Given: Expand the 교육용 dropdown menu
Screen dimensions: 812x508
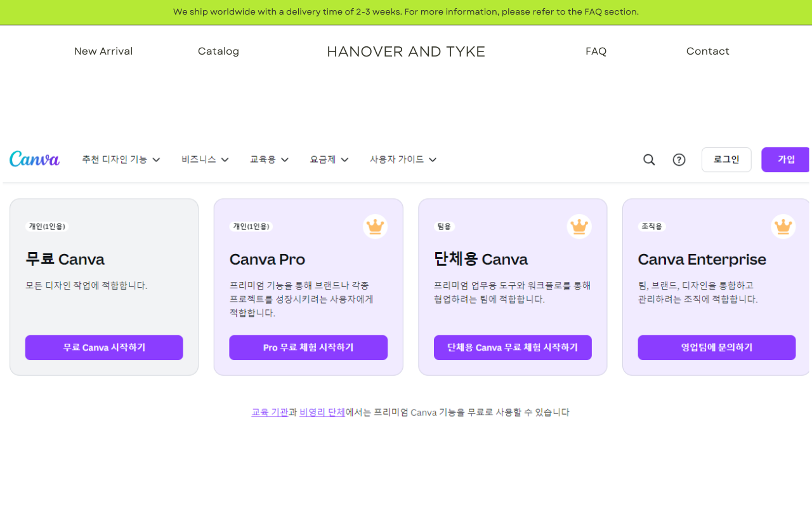Looking at the screenshot, I should tap(270, 159).
